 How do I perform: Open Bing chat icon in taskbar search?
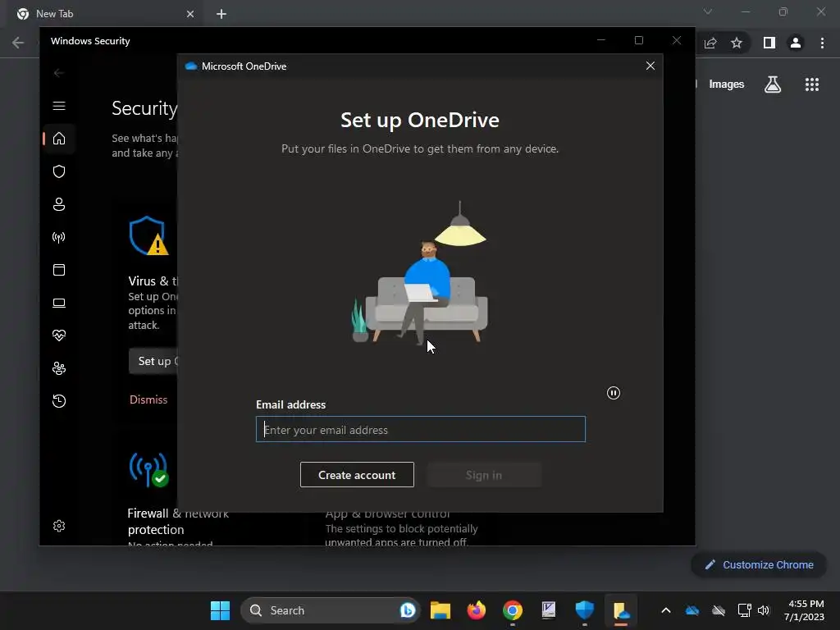(408, 610)
